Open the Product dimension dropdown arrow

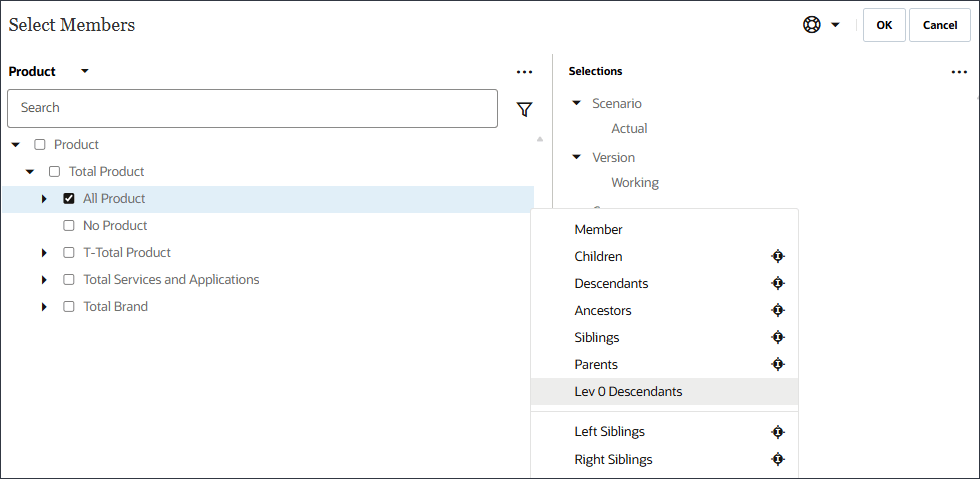pyautogui.click(x=85, y=71)
